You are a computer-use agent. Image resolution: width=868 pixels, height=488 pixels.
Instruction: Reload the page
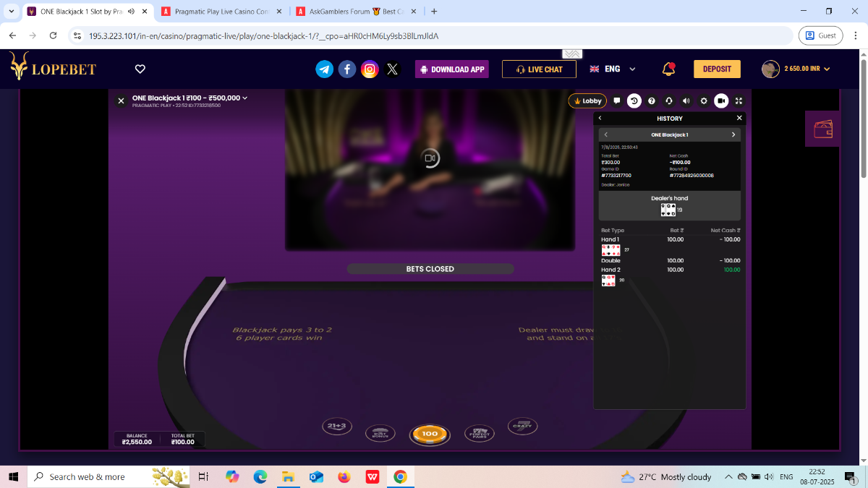point(53,35)
